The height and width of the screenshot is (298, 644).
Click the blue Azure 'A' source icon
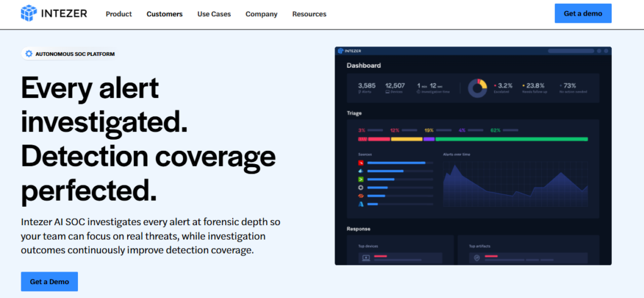click(x=360, y=204)
